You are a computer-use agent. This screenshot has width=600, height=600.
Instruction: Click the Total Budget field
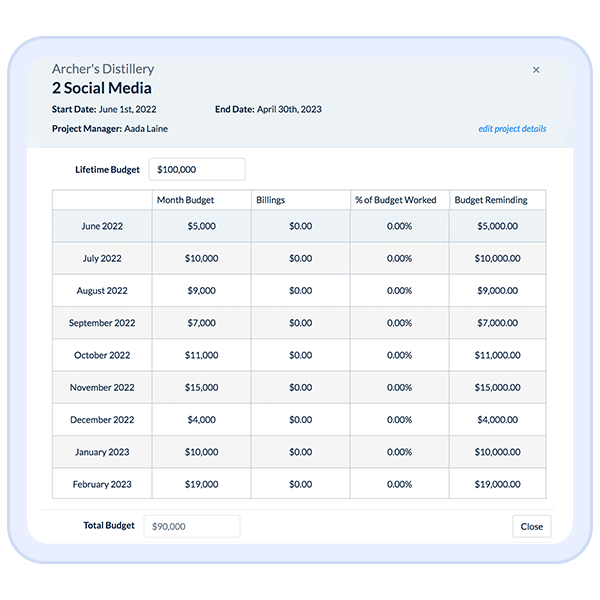[x=192, y=526]
